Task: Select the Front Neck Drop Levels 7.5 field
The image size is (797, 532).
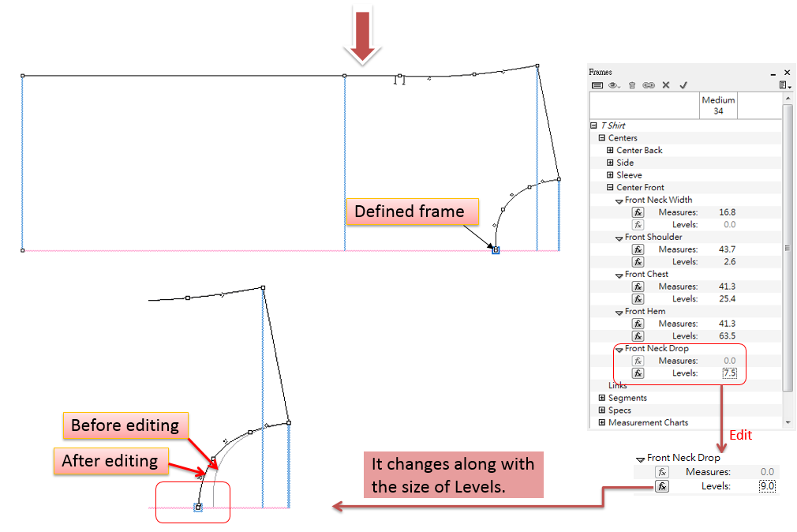Action: 728,373
